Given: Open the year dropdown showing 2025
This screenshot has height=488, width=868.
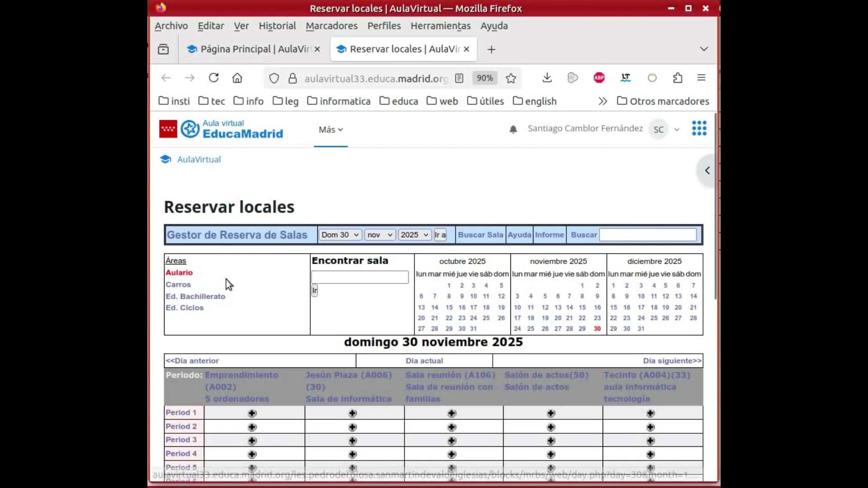Looking at the screenshot, I should [415, 235].
